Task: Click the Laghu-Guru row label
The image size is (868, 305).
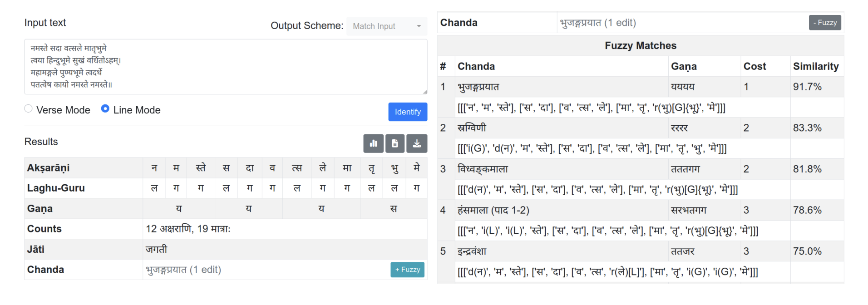Action: point(56,188)
